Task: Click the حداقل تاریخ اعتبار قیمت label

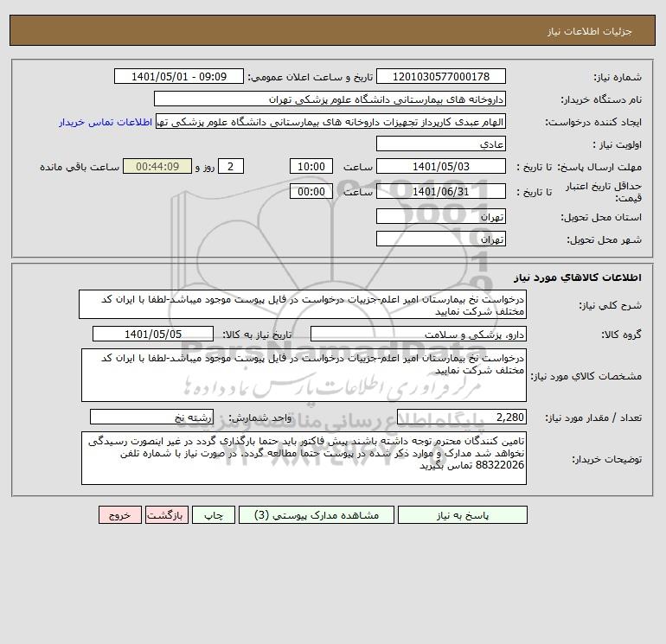Action: coord(603,192)
